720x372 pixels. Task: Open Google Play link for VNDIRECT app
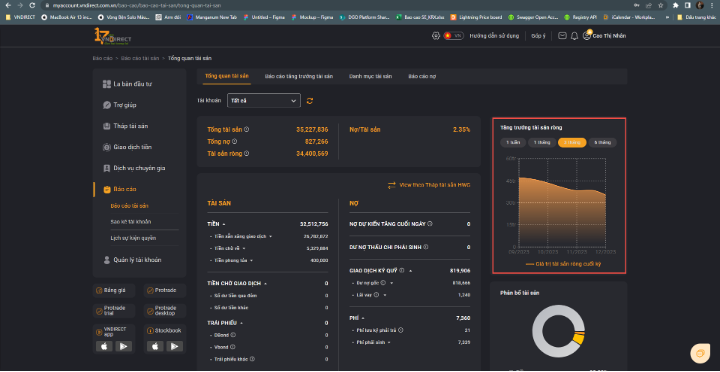(x=124, y=346)
